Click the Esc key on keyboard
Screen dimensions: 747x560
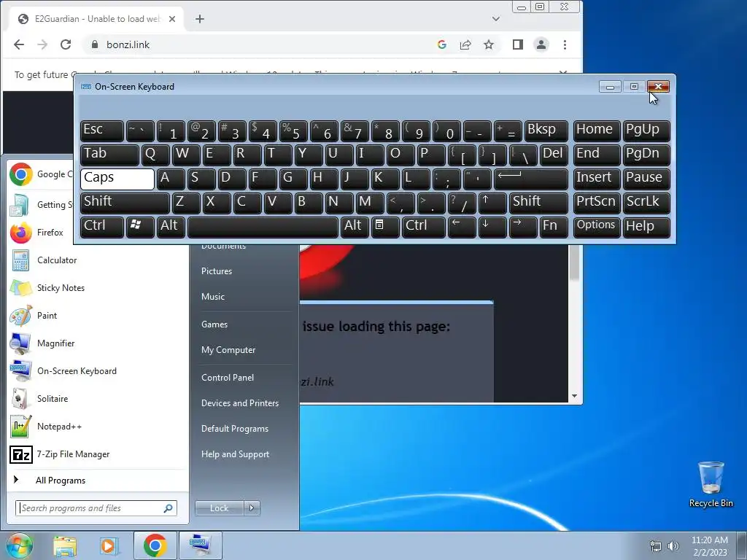click(x=102, y=131)
